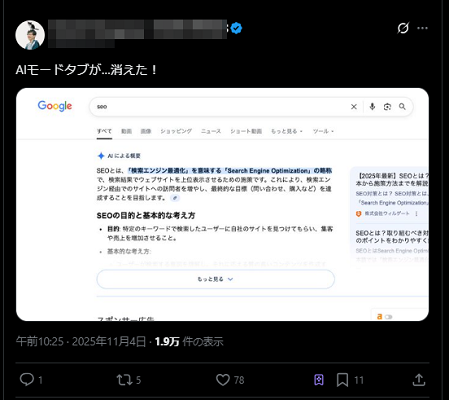
Task: Open the tweet author's profile avatar
Action: tap(30, 35)
